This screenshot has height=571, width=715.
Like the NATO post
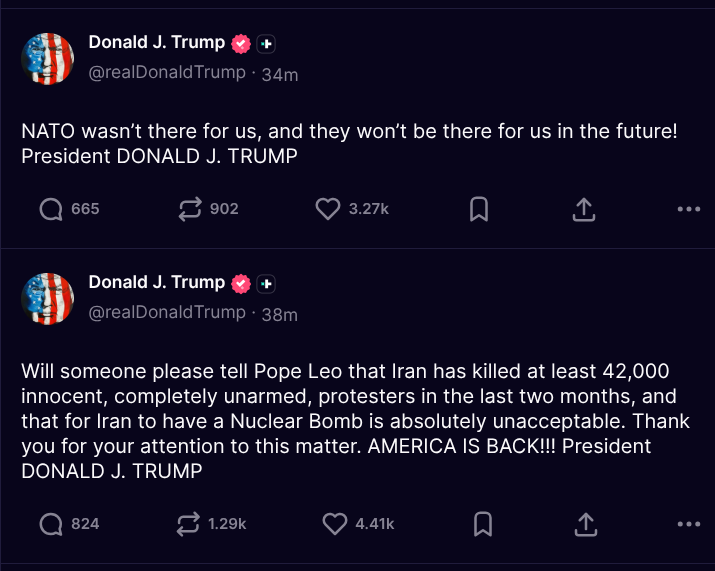[x=328, y=209]
